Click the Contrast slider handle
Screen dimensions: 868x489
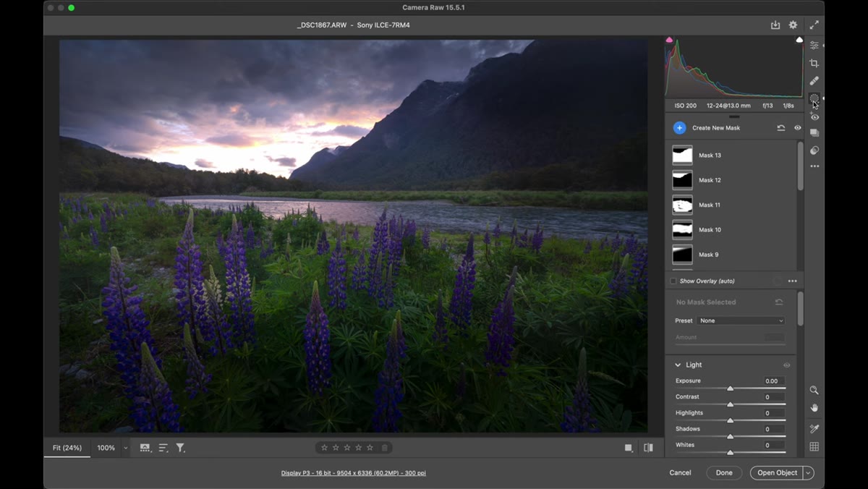(730, 405)
